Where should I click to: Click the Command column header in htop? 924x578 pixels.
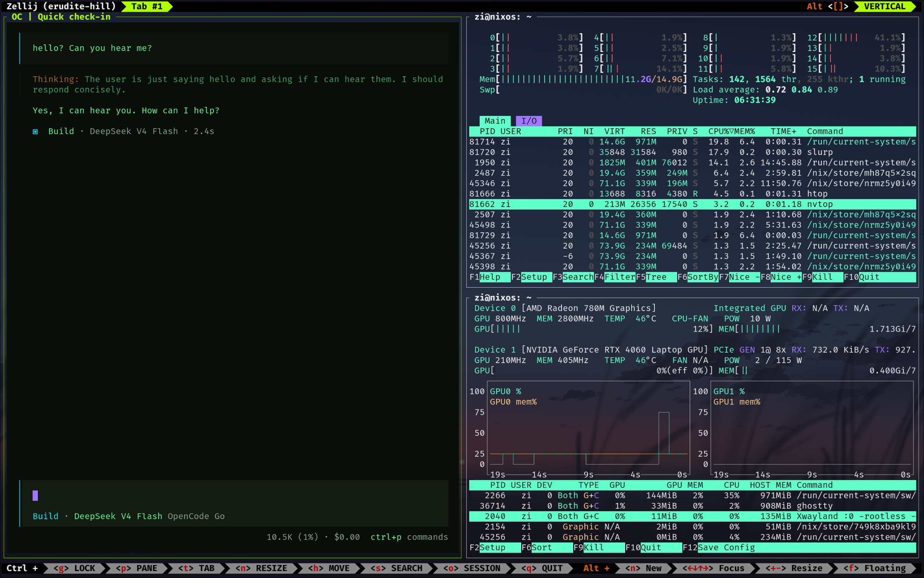pos(825,131)
